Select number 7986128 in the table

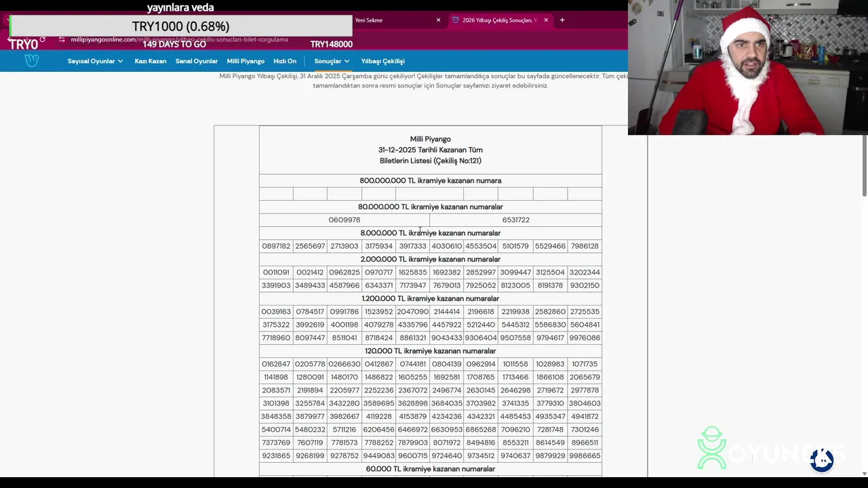click(585, 246)
